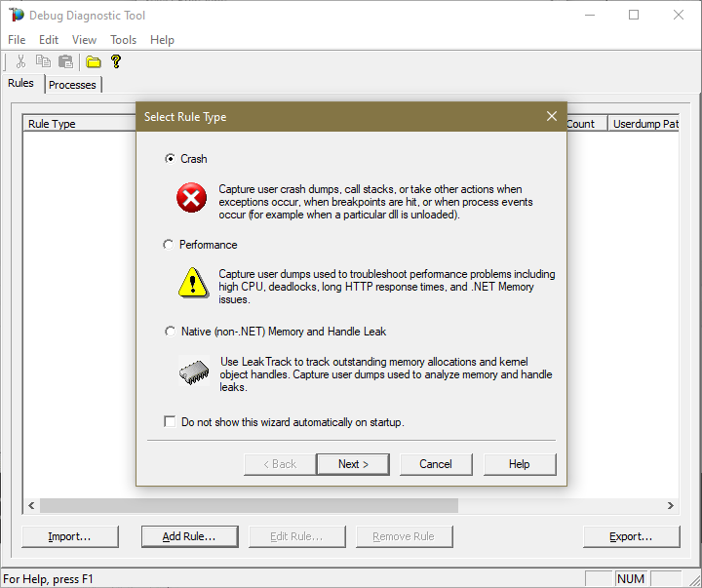Click the Next > button
Screen dimensions: 702x588
(353, 464)
